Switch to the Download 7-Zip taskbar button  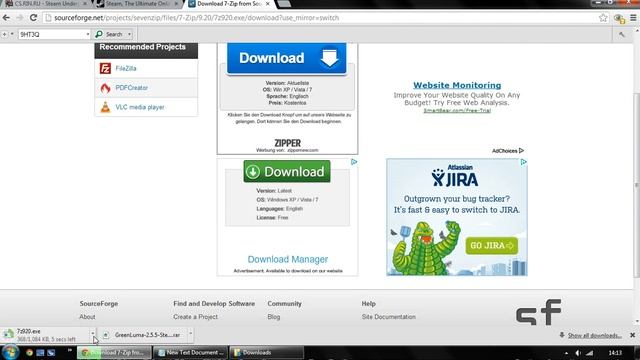[114, 353]
